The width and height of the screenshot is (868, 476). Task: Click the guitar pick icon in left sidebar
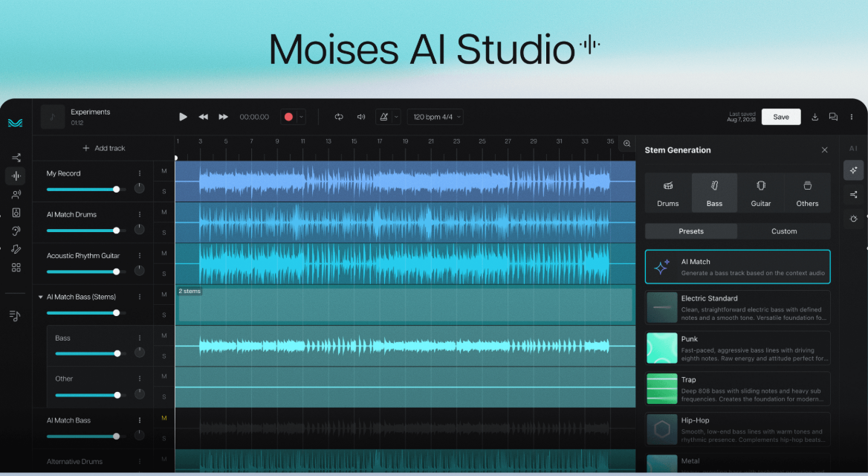[x=16, y=249]
